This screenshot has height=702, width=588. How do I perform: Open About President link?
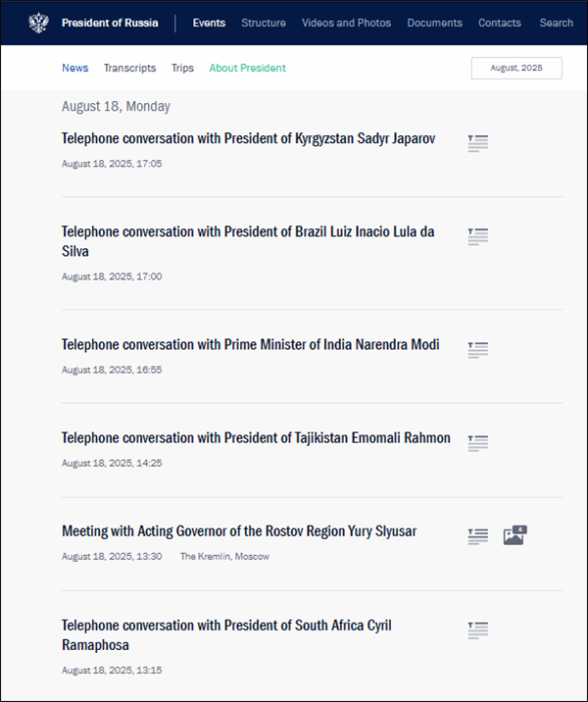pyautogui.click(x=248, y=68)
